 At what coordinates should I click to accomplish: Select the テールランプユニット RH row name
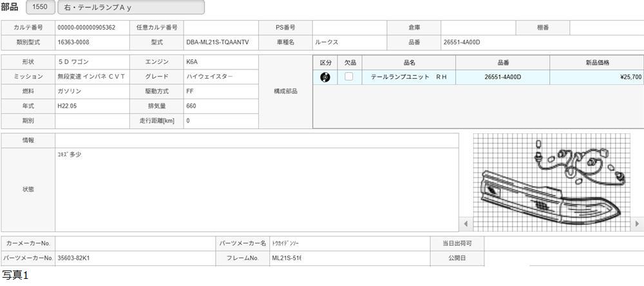(409, 77)
